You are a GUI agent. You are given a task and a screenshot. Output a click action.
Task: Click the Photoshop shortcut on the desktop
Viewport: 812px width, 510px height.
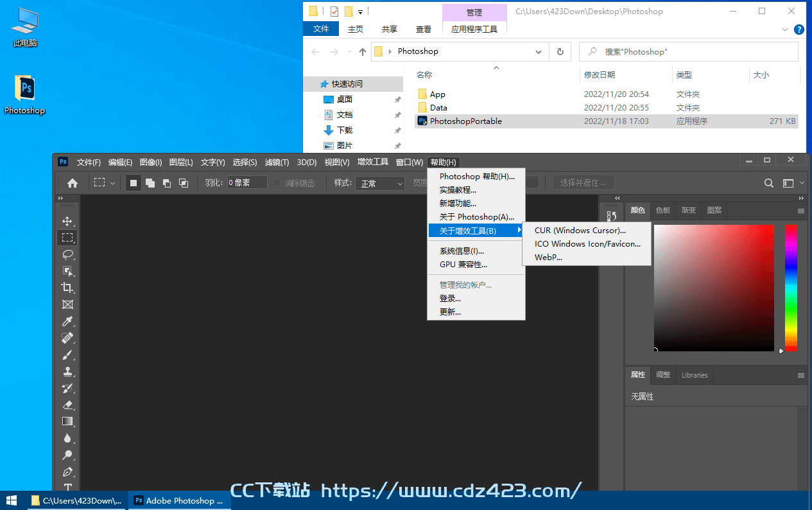[x=25, y=95]
